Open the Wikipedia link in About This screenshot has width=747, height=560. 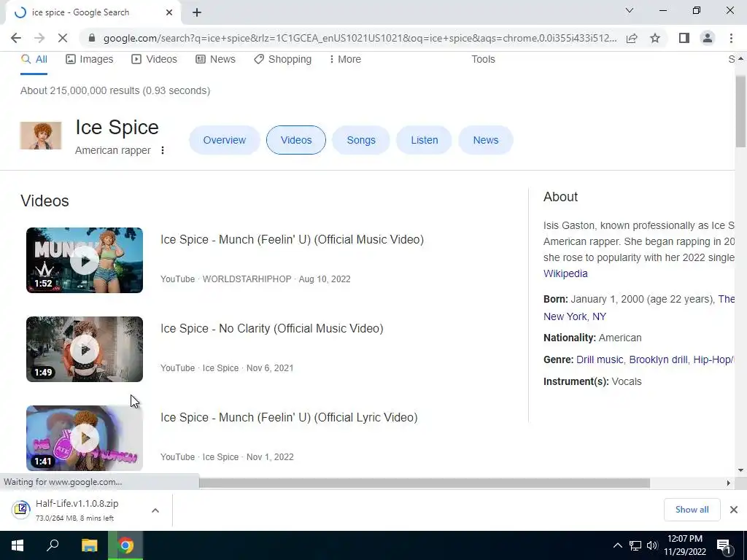565,274
